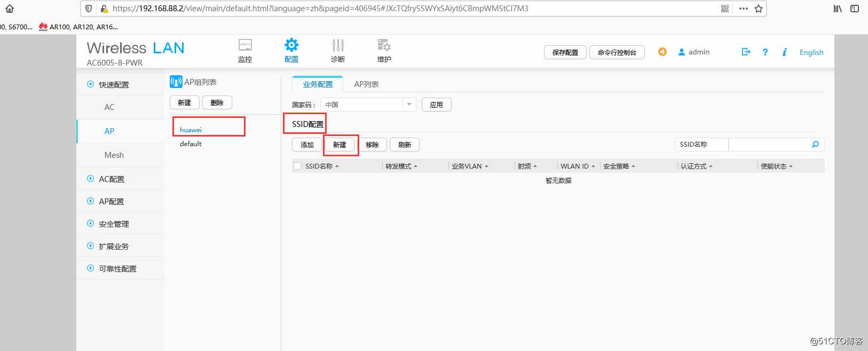The width and height of the screenshot is (868, 351).
Task: Sort table by 使能状态 column
Action: [x=777, y=166]
